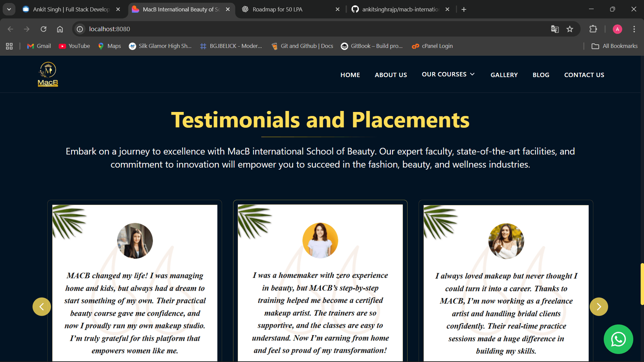Show next testimonial with right arrow

(599, 307)
